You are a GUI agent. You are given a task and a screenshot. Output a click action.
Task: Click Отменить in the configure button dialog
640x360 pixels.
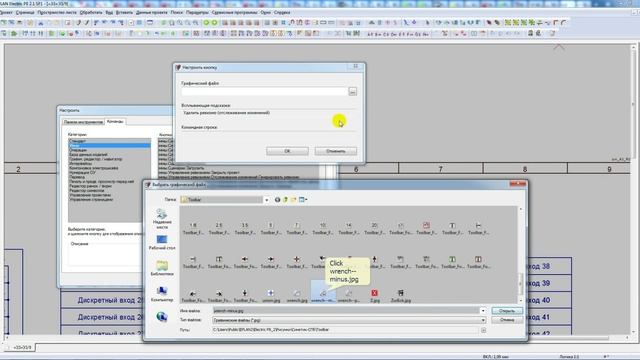pos(336,151)
